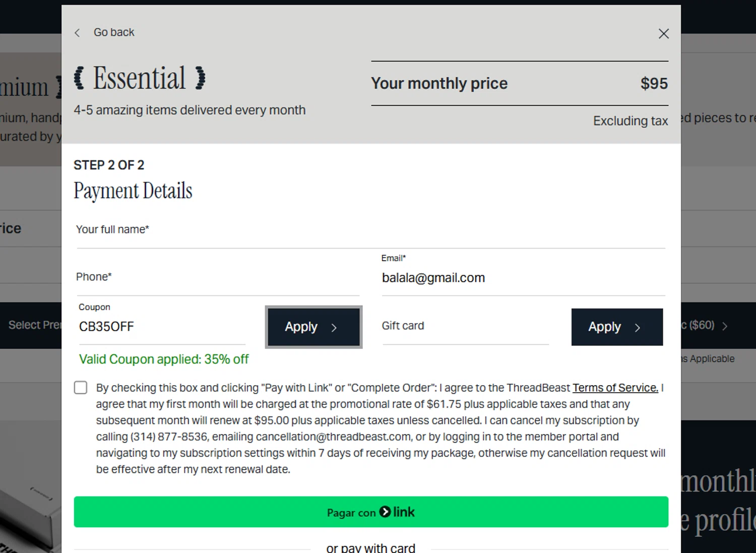The width and height of the screenshot is (756, 553).
Task: Click the Link logo icon in green button
Action: click(x=386, y=512)
